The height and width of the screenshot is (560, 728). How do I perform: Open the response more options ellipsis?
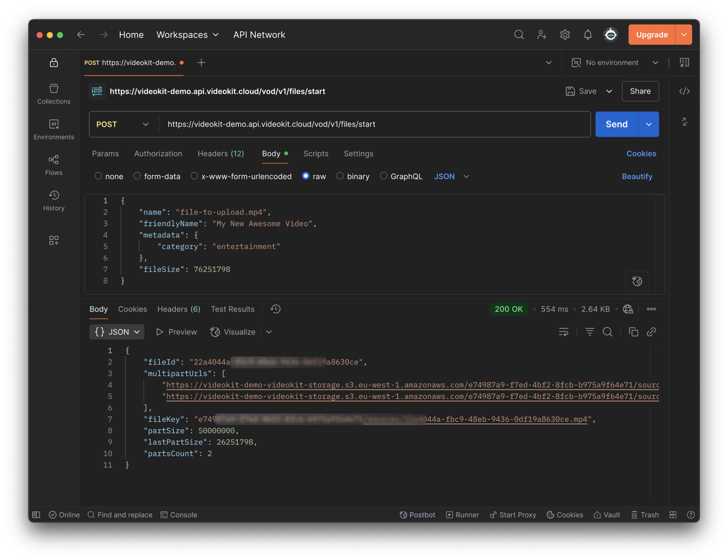(651, 309)
